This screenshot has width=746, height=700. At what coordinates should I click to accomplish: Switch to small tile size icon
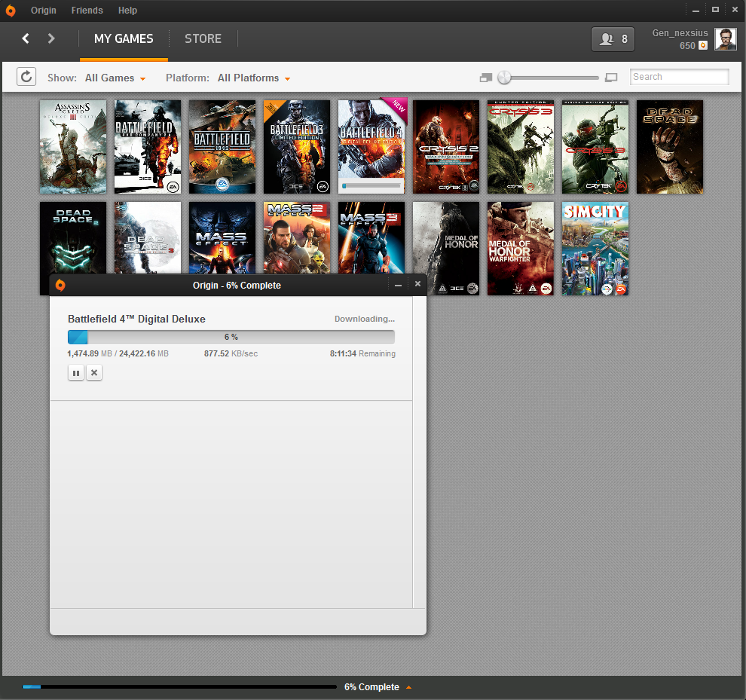486,78
